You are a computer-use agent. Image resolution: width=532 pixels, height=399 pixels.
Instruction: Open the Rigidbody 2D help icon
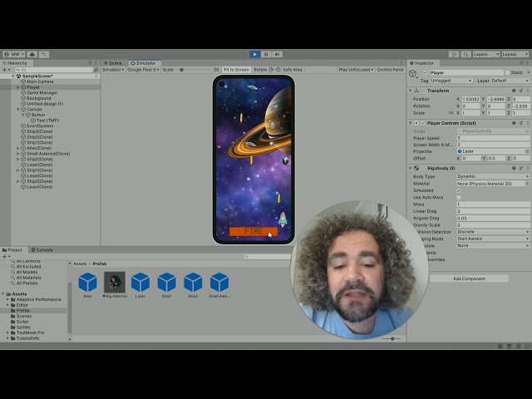514,168
